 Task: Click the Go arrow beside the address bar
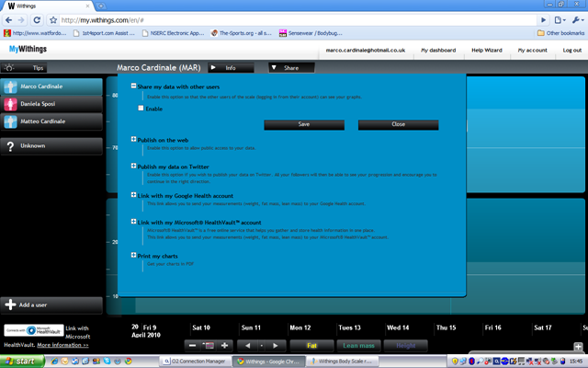543,20
